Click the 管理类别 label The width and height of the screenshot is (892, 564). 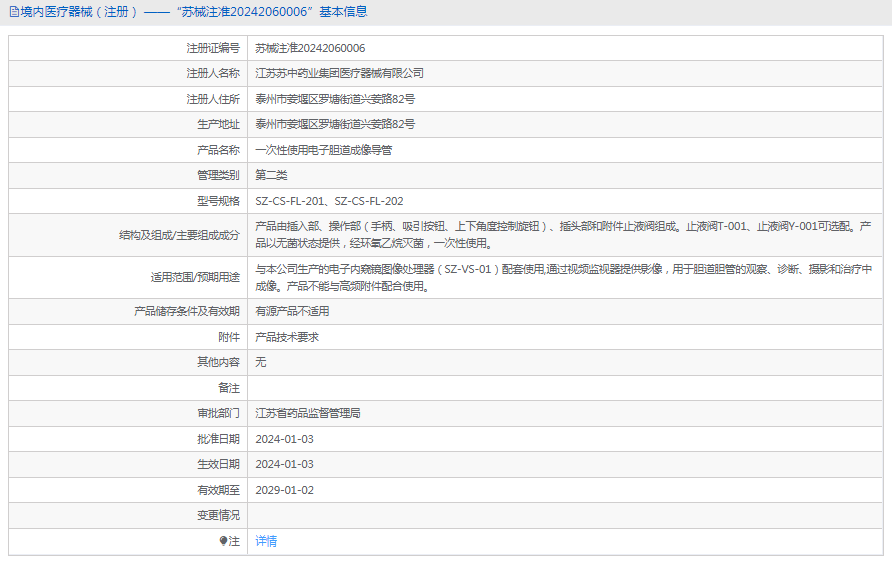tap(218, 175)
